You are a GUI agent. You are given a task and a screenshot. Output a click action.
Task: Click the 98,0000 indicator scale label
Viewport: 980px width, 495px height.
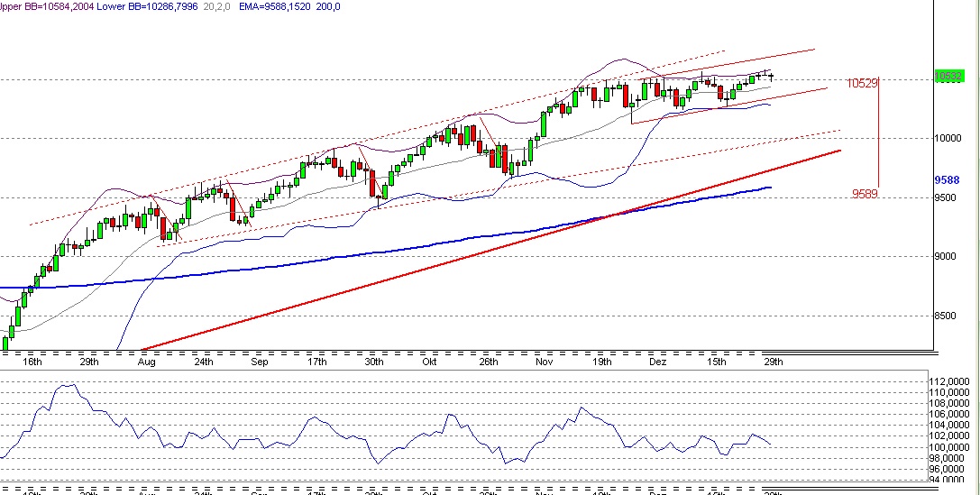pos(948,458)
